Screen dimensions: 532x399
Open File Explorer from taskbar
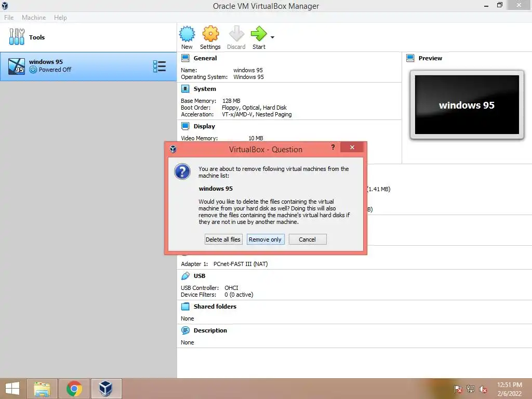[x=43, y=389]
